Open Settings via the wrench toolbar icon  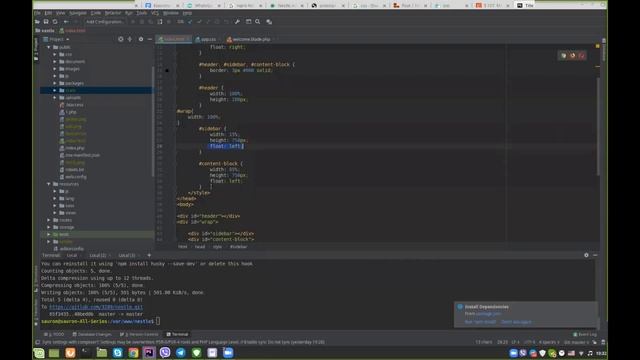click(x=237, y=22)
